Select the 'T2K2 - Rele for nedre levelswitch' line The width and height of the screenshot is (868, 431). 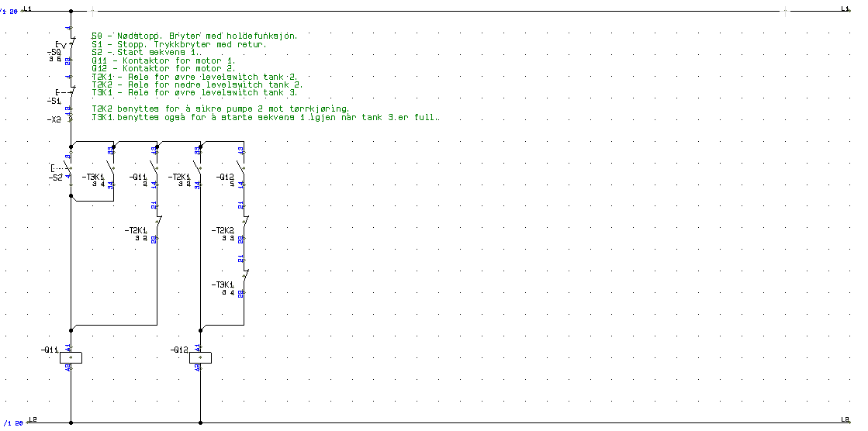click(x=197, y=84)
